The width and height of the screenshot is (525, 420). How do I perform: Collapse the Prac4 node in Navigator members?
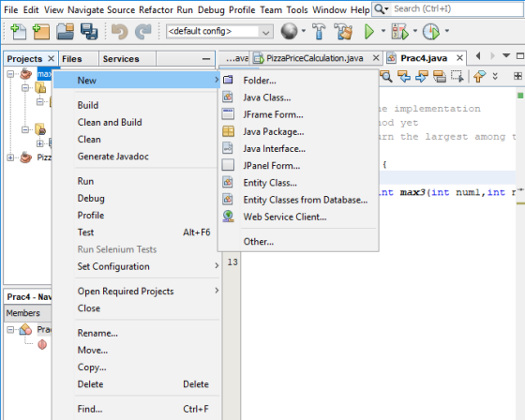10,330
